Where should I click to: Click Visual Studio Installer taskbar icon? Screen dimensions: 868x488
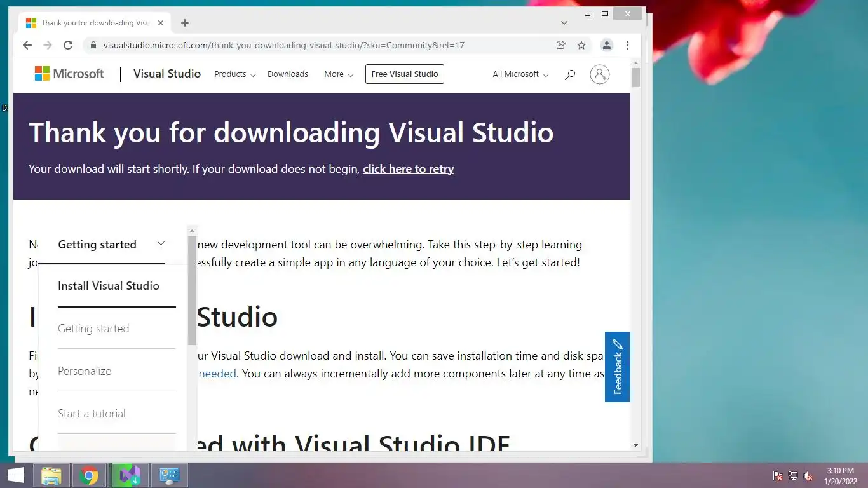point(130,475)
